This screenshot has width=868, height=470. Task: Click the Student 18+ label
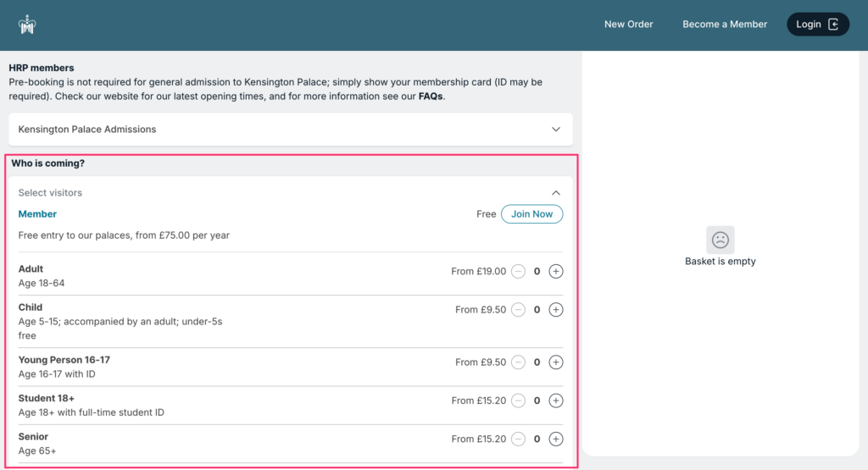point(46,398)
